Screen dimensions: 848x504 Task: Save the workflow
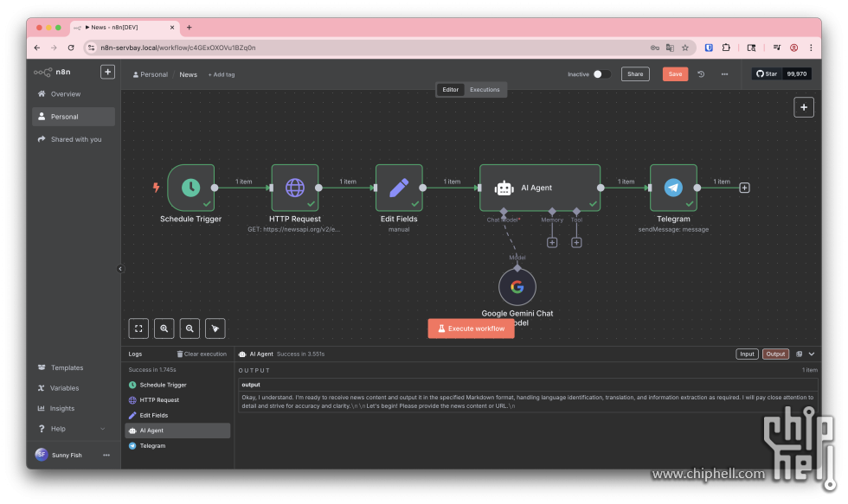tap(675, 74)
